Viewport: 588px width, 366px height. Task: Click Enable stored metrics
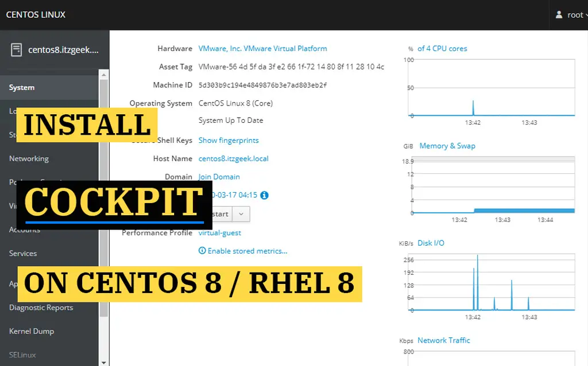coord(243,251)
